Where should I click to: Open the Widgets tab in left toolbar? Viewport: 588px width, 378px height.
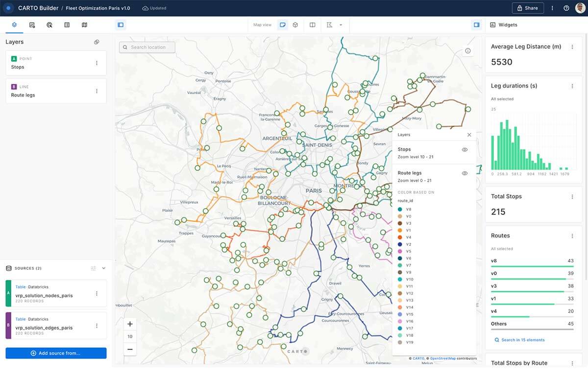tap(32, 25)
